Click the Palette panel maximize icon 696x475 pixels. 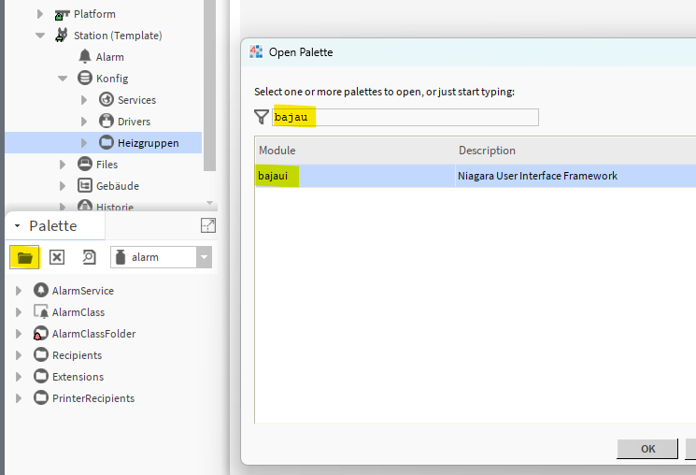[x=208, y=226]
